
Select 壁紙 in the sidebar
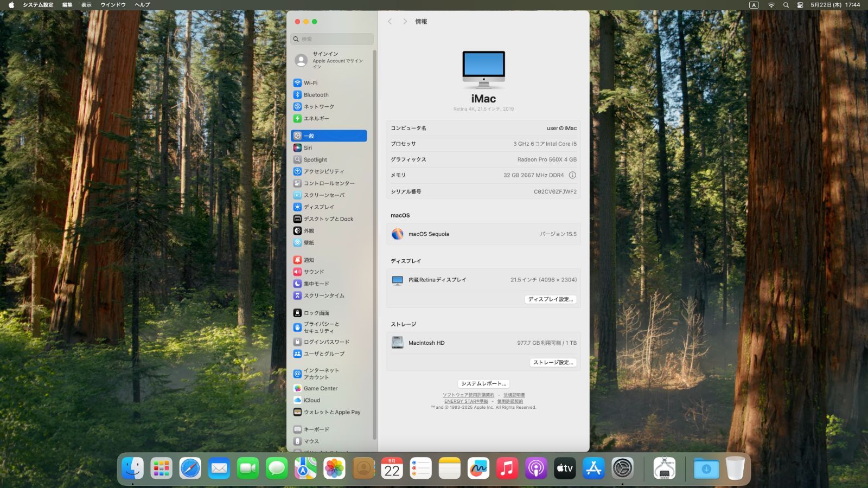click(329, 243)
